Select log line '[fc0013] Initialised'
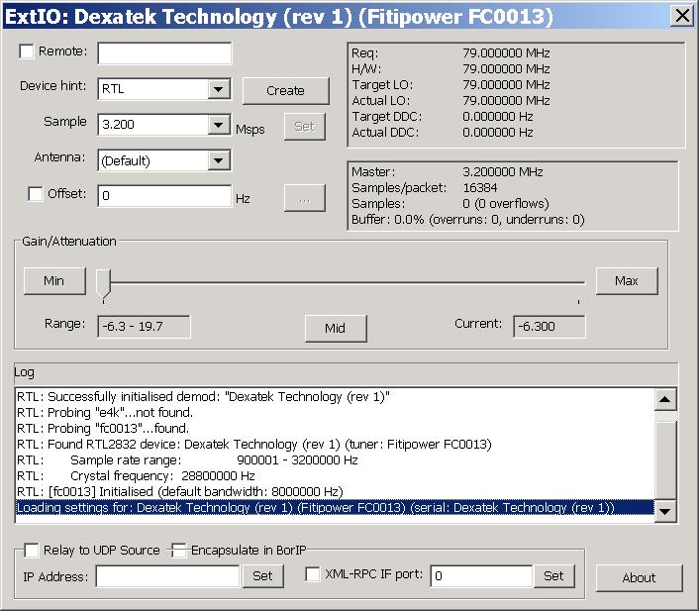The image size is (700, 611). (x=335, y=492)
